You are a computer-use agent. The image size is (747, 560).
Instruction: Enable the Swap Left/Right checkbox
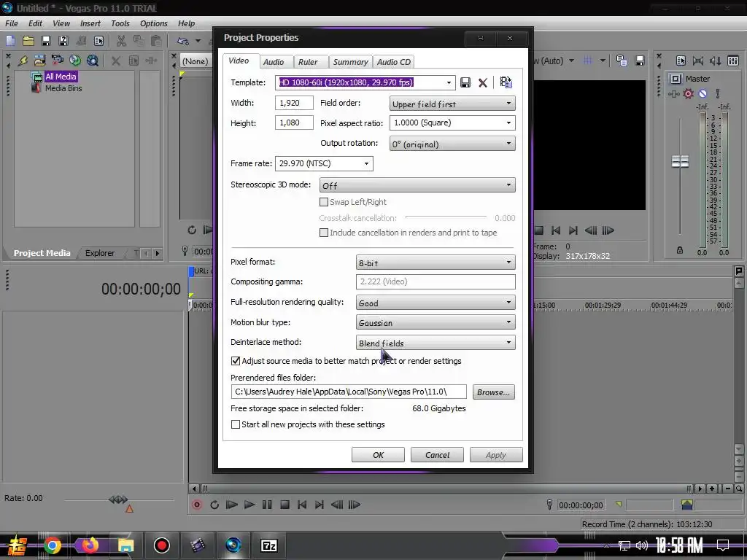tap(324, 202)
